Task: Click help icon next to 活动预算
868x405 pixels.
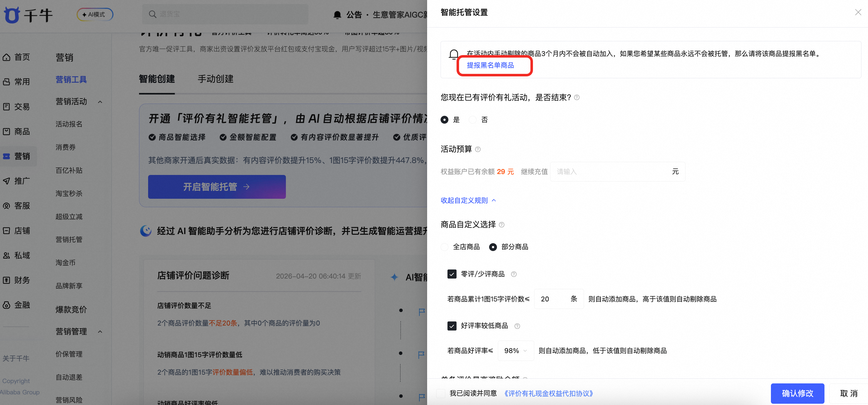Action: click(478, 150)
